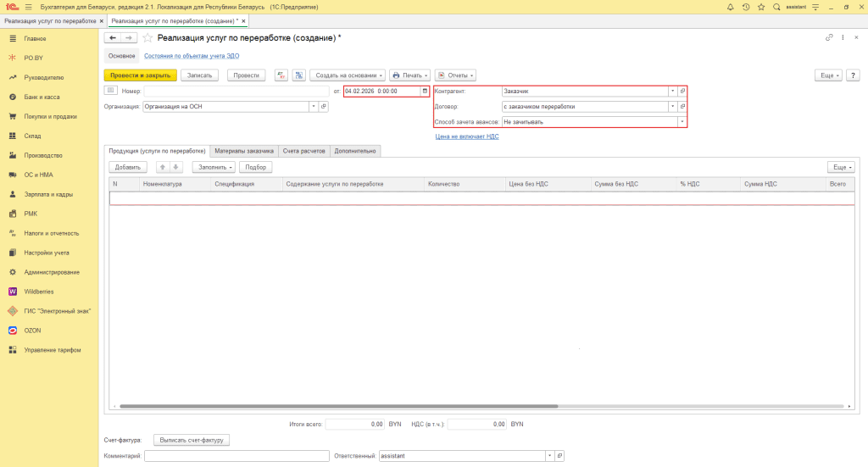Click the Провести и закрыть button

pos(140,75)
